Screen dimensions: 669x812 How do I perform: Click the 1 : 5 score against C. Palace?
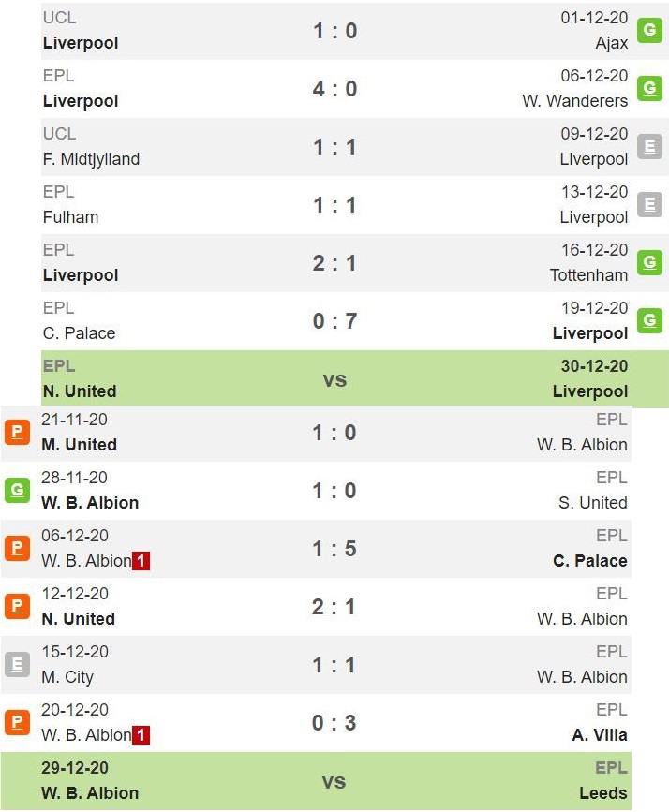pyautogui.click(x=334, y=549)
